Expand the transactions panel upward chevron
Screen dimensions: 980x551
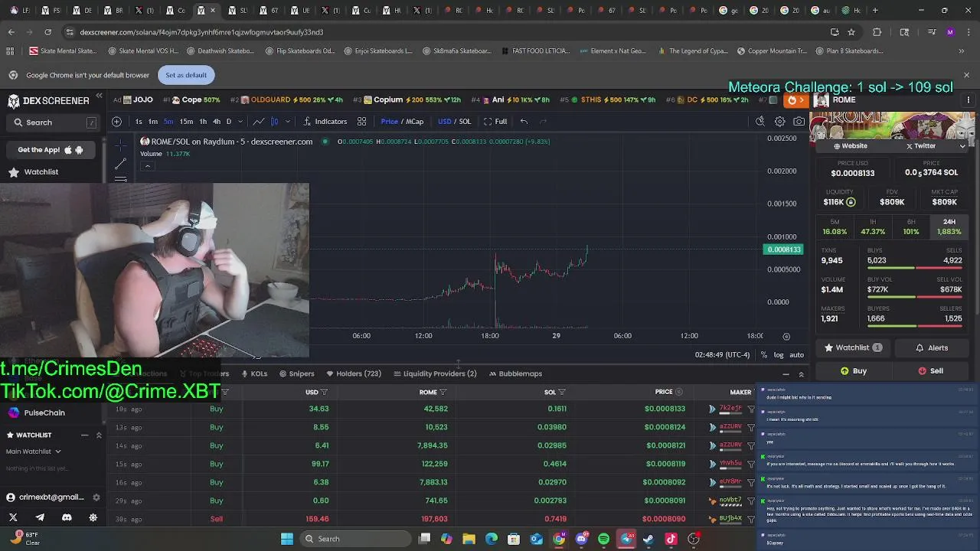[x=801, y=374]
